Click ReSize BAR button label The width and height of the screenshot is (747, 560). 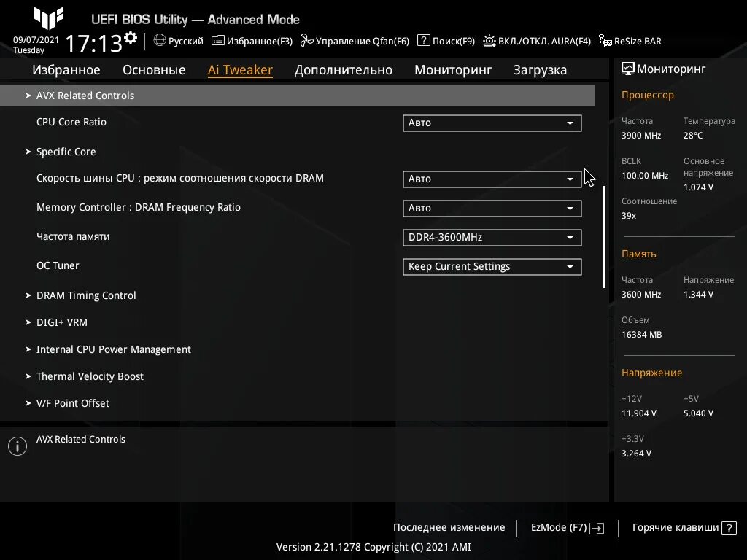638,41
